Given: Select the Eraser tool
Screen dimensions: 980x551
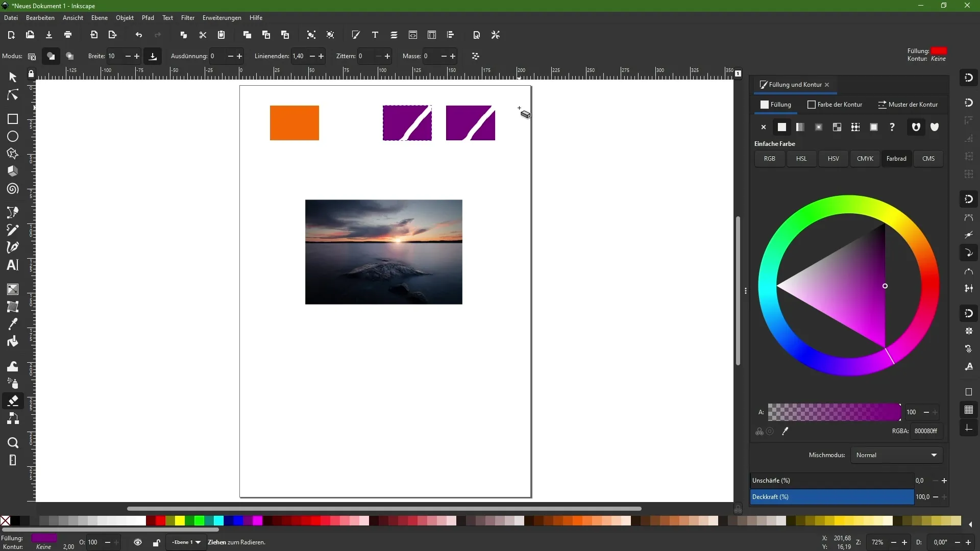Looking at the screenshot, I should [13, 401].
